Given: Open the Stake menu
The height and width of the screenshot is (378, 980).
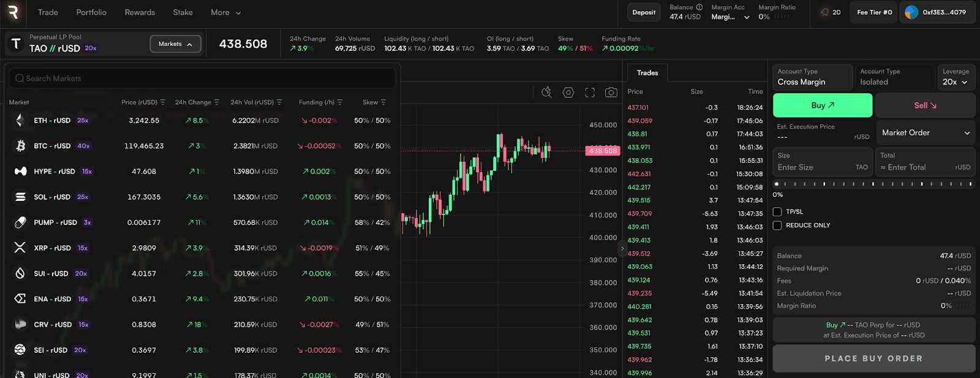Looking at the screenshot, I should pos(183,12).
